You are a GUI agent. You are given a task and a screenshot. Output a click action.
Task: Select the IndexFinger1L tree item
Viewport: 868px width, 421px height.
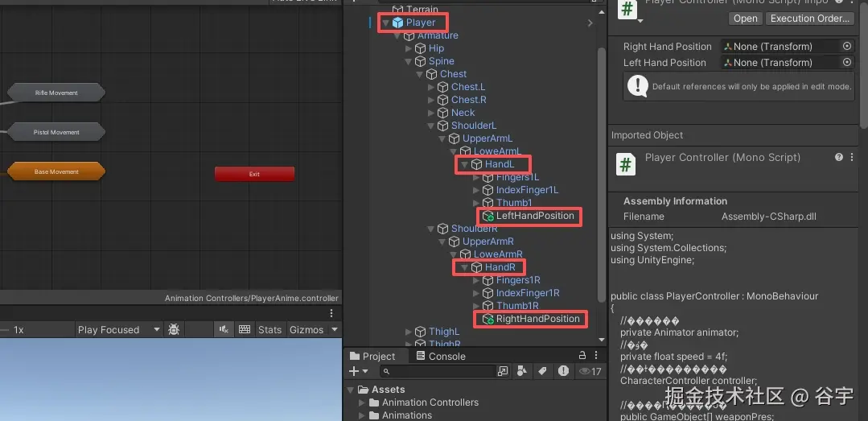527,190
